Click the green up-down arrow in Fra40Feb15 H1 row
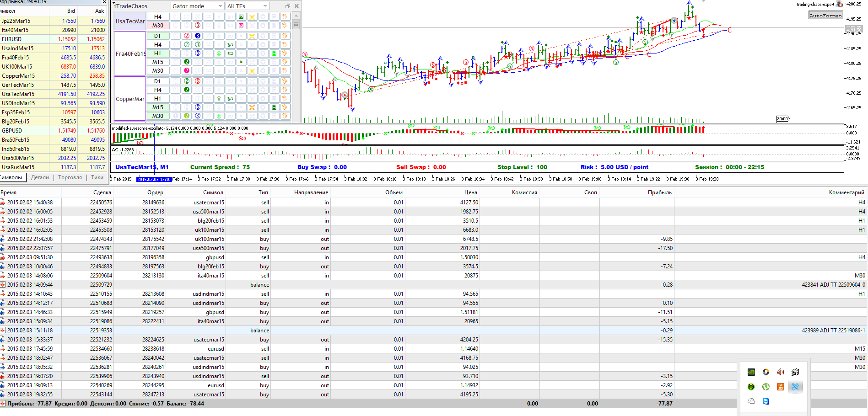This screenshot has height=416, width=868. click(219, 53)
